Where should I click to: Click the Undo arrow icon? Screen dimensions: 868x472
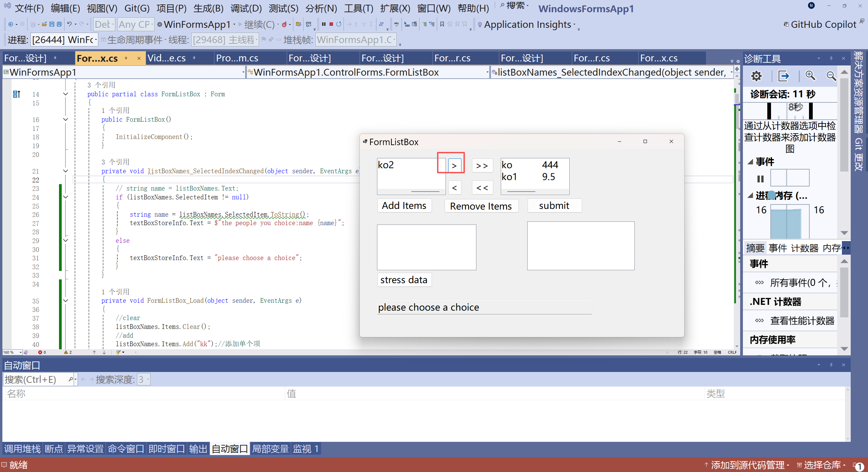pos(69,24)
